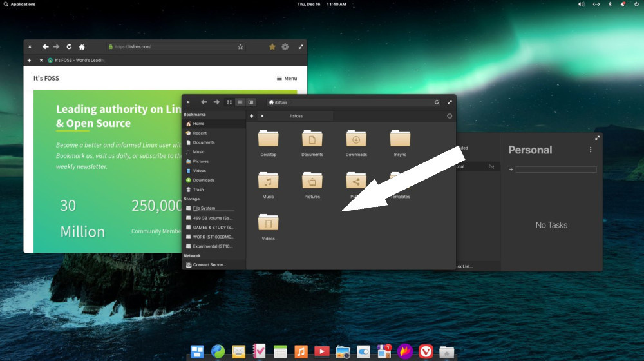
Task: Reload the itsfoss.com page
Action: click(69, 47)
